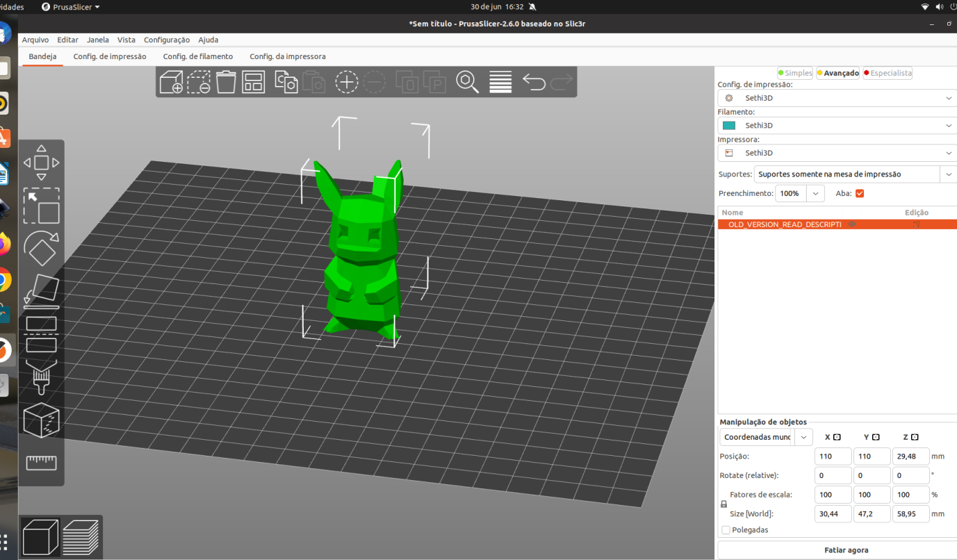Open the Vista menu
Screen dimensions: 957x560
click(x=126, y=40)
